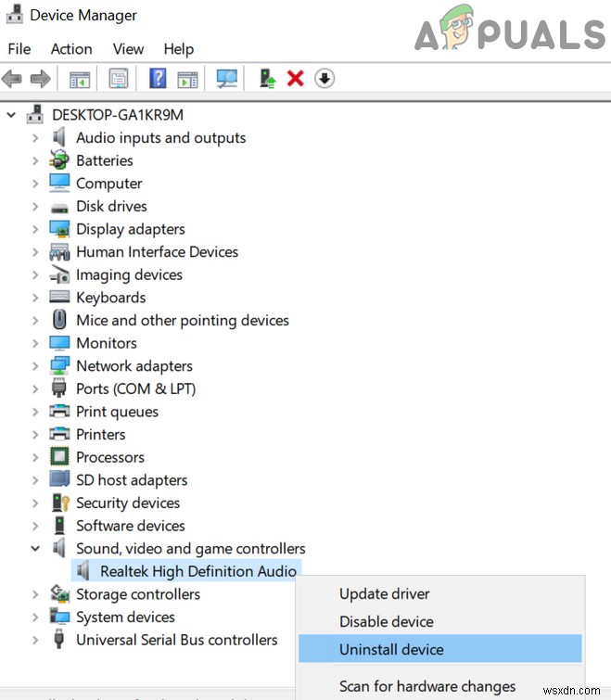Show or hide the action pane icon
The width and height of the screenshot is (611, 700).
pyautogui.click(x=187, y=79)
